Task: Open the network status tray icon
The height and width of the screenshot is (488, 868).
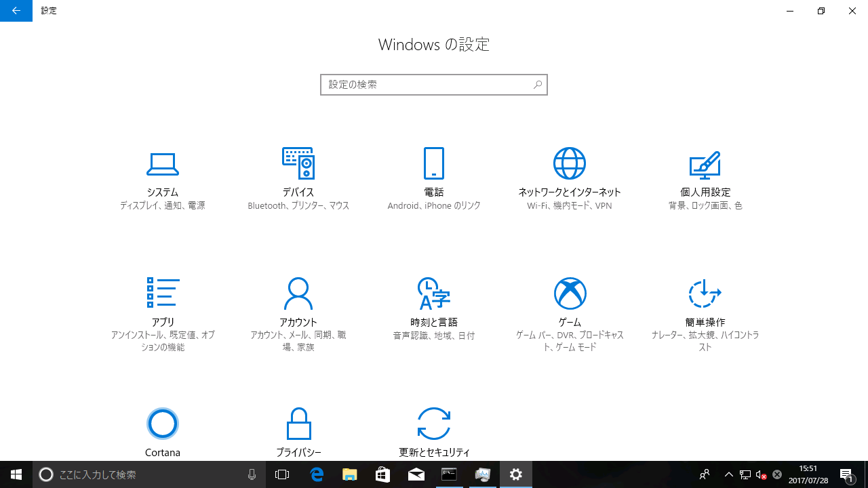Action: (x=745, y=474)
